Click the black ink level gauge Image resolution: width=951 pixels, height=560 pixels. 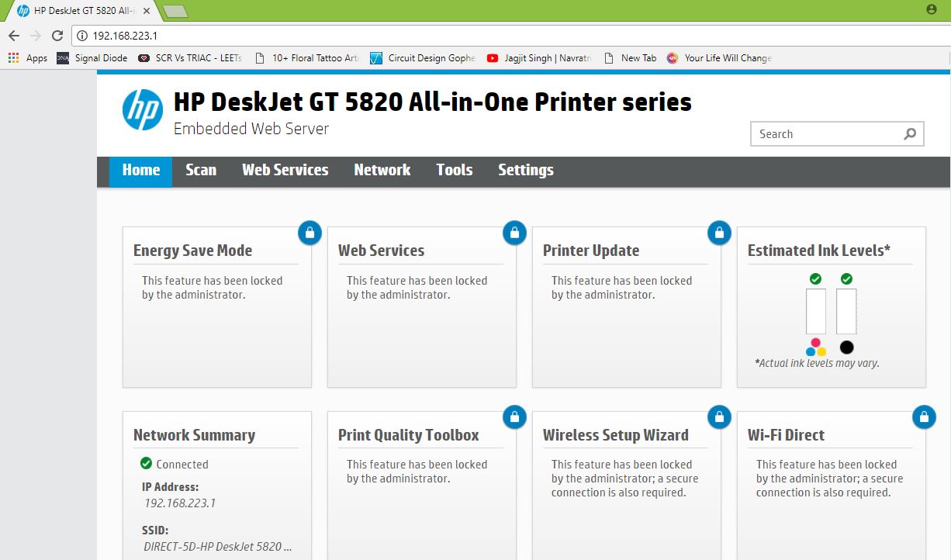[x=846, y=311]
